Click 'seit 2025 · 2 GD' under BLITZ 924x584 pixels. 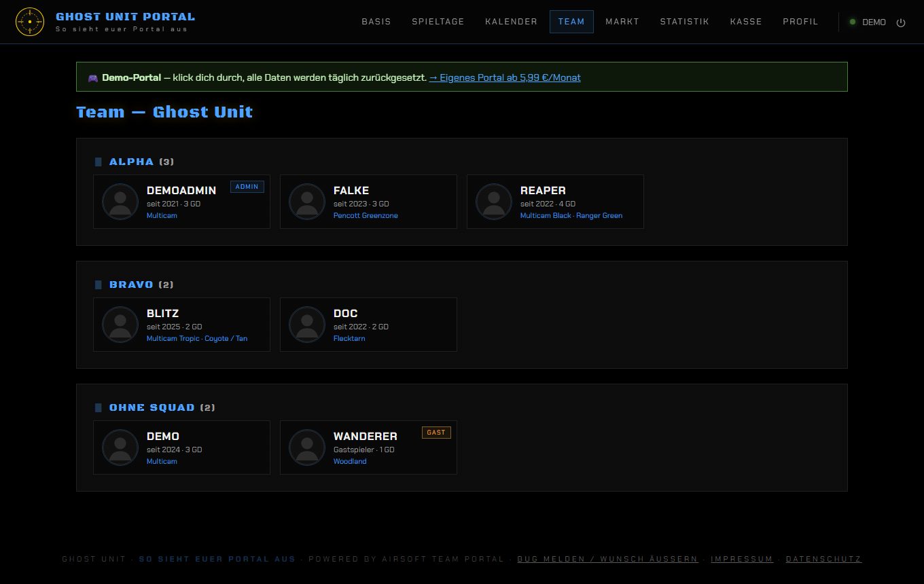point(174,327)
